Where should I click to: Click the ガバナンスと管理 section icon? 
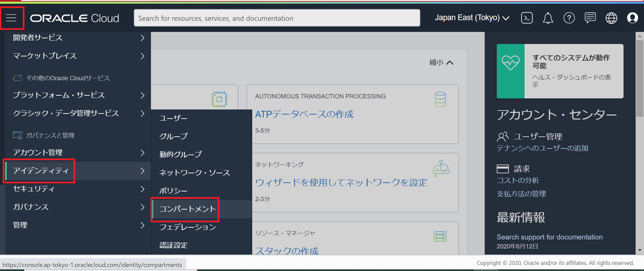click(17, 135)
